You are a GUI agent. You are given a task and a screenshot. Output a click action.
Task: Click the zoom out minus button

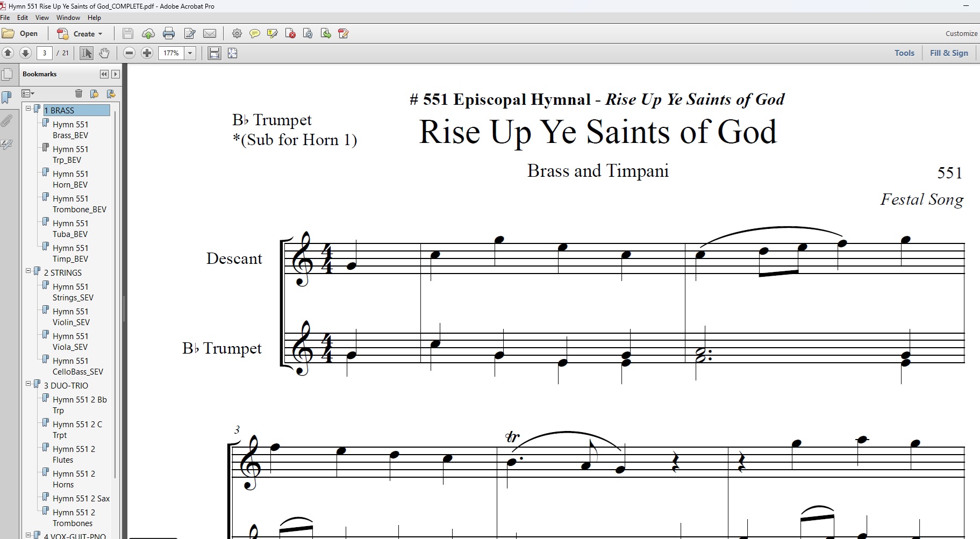pos(129,53)
